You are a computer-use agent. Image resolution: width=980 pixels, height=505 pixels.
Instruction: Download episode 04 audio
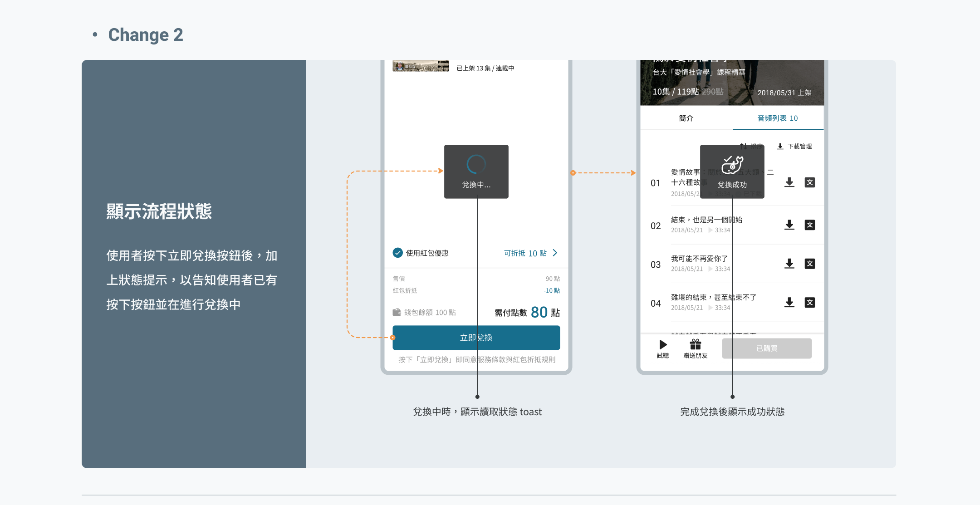point(789,303)
